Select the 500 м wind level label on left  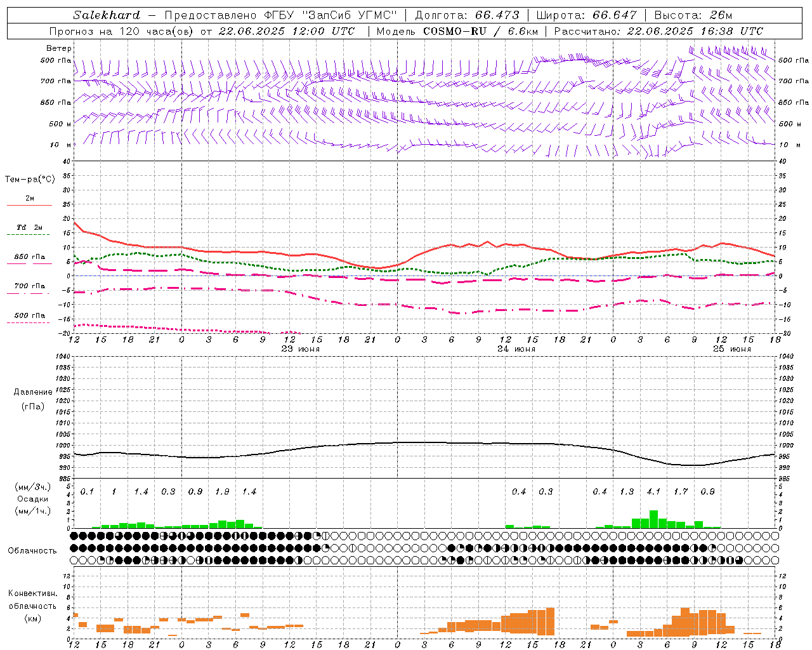pyautogui.click(x=60, y=124)
